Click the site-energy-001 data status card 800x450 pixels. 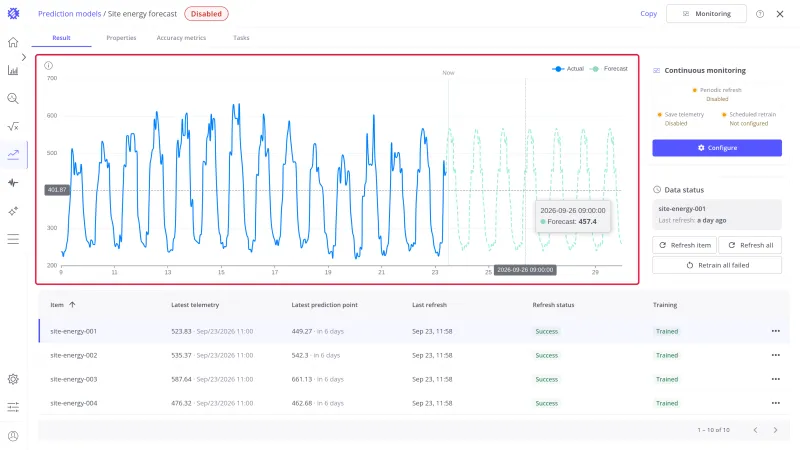717,214
